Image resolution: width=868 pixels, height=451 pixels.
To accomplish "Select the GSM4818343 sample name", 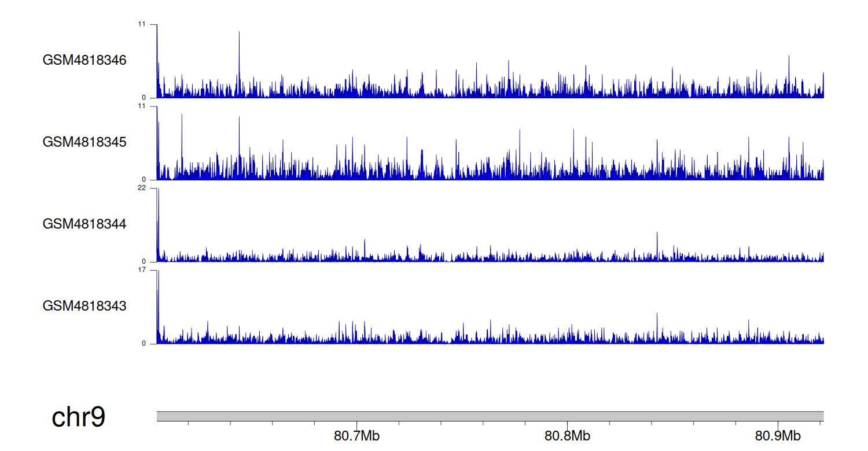I will tap(84, 306).
